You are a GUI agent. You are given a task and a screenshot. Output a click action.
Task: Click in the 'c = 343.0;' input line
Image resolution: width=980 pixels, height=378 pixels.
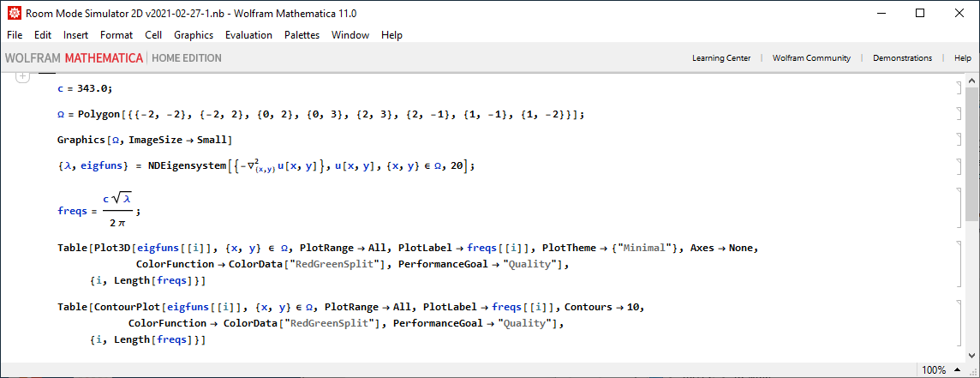click(x=84, y=88)
